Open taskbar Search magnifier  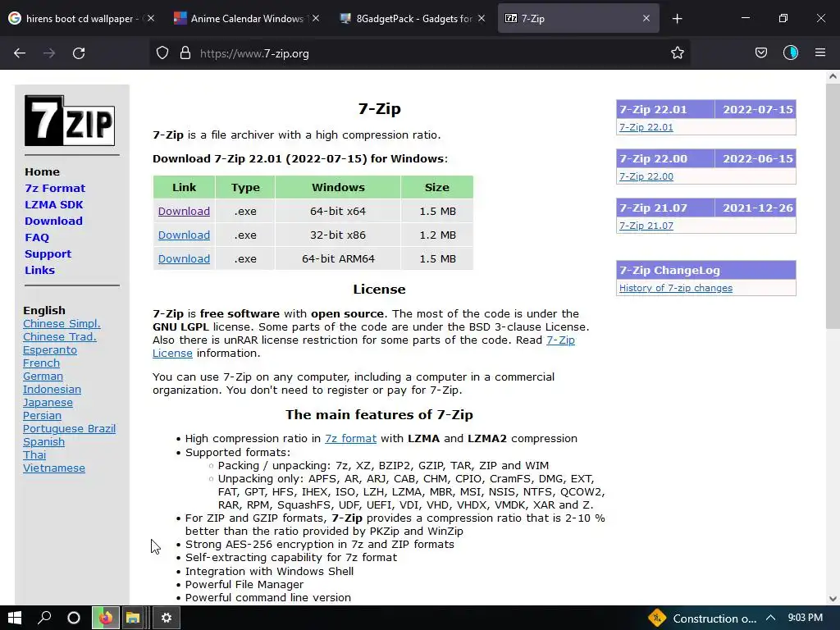pyautogui.click(x=44, y=618)
